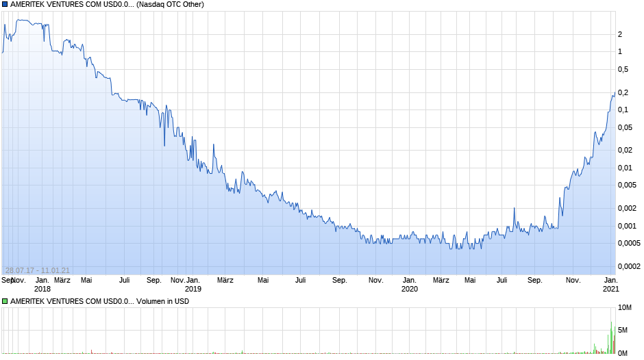Image resolution: width=644 pixels, height=360 pixels.
Task: Click the price axis label 0,0002
Action: click(629, 266)
